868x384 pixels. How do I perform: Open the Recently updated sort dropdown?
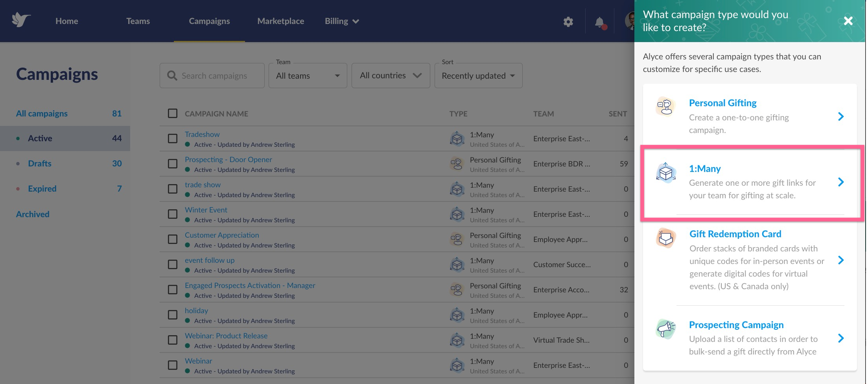(478, 76)
